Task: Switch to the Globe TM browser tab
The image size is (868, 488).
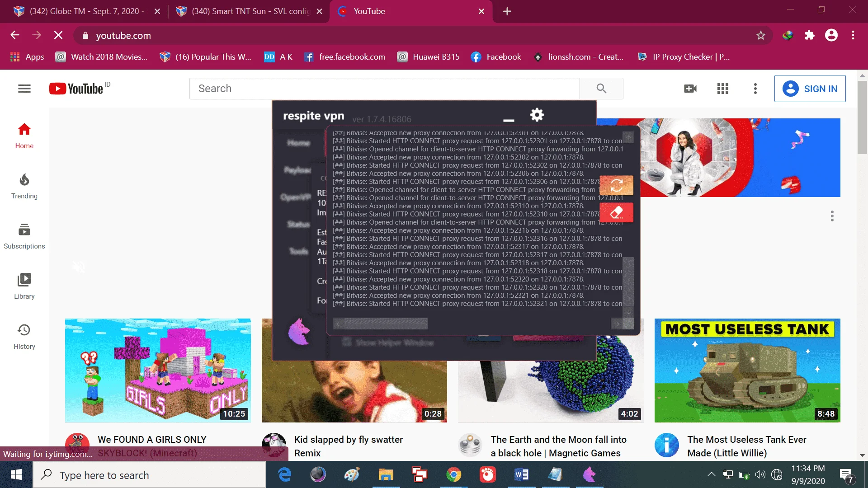Action: 87,11
